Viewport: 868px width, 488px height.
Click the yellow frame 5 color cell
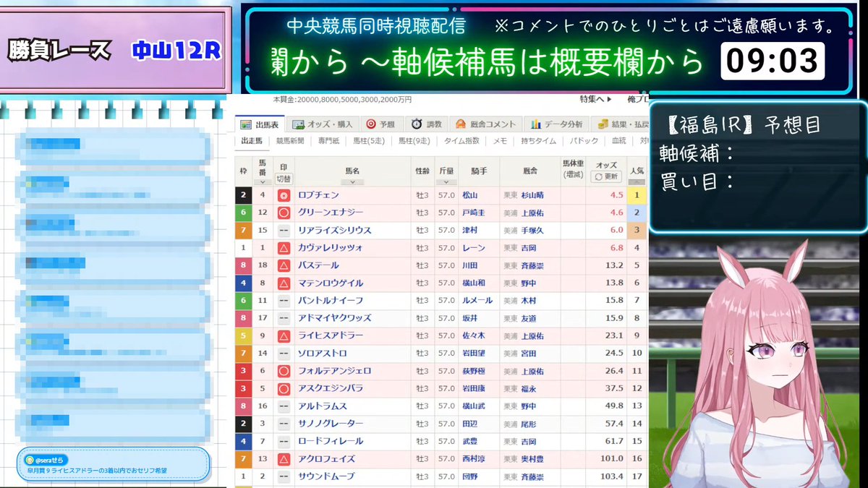(x=243, y=335)
